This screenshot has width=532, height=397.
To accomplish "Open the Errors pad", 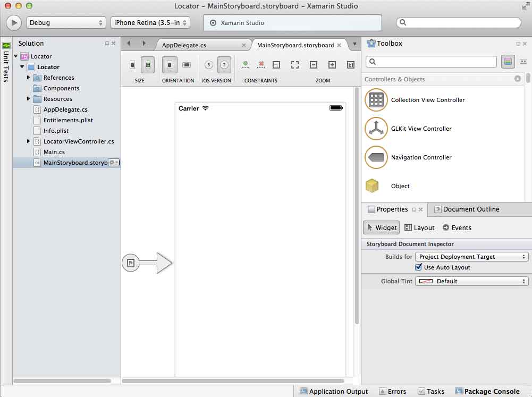I will click(x=392, y=391).
